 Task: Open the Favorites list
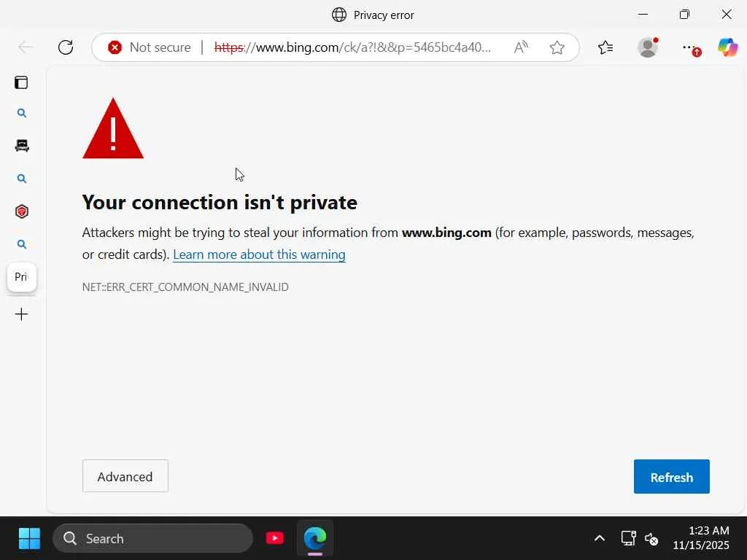[x=605, y=47]
